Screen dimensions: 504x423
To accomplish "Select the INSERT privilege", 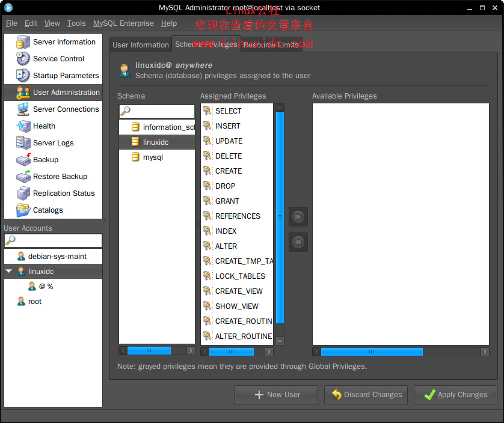I will (x=237, y=126).
